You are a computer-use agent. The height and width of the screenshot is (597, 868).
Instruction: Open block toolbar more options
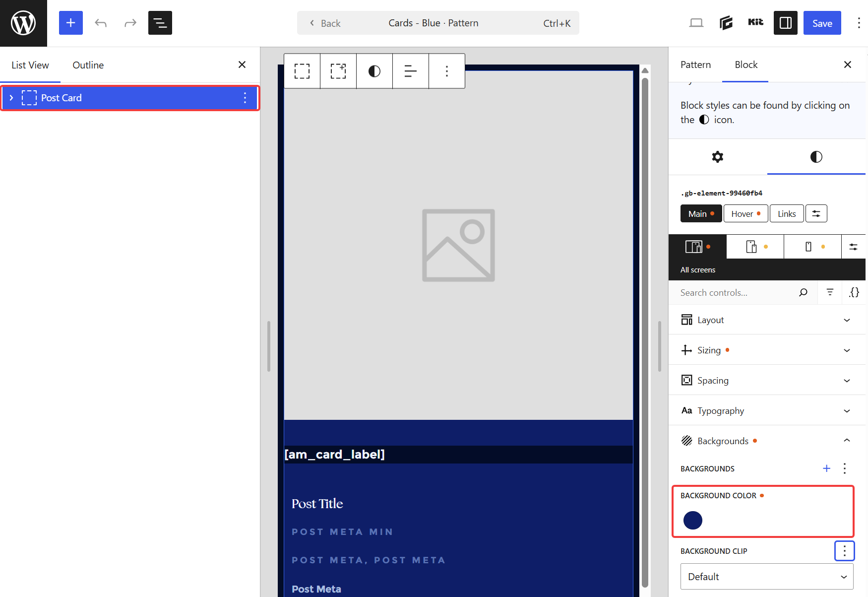click(447, 71)
